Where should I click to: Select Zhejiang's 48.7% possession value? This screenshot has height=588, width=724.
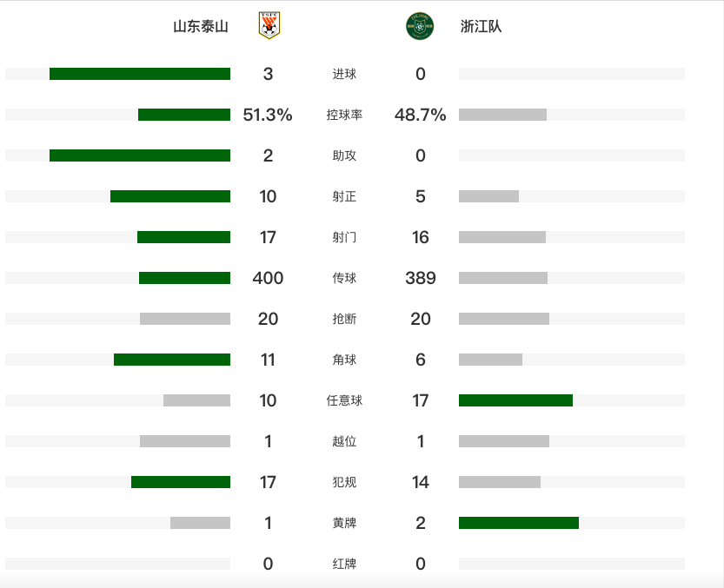point(421,115)
